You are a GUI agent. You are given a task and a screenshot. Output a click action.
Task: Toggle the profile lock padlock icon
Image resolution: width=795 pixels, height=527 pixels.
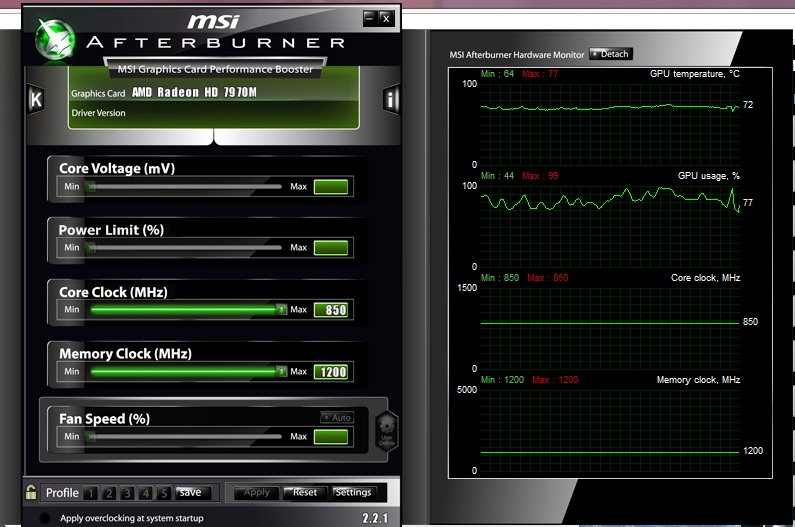click(31, 492)
